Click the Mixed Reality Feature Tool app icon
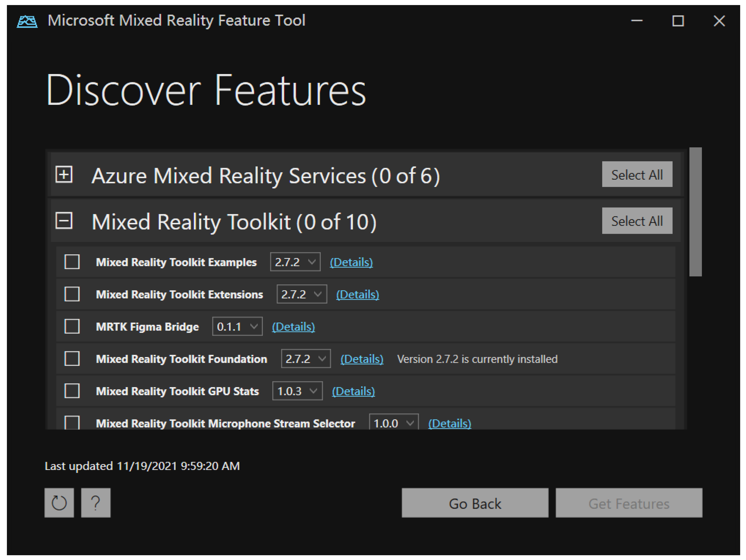746x560 pixels. pos(27,22)
